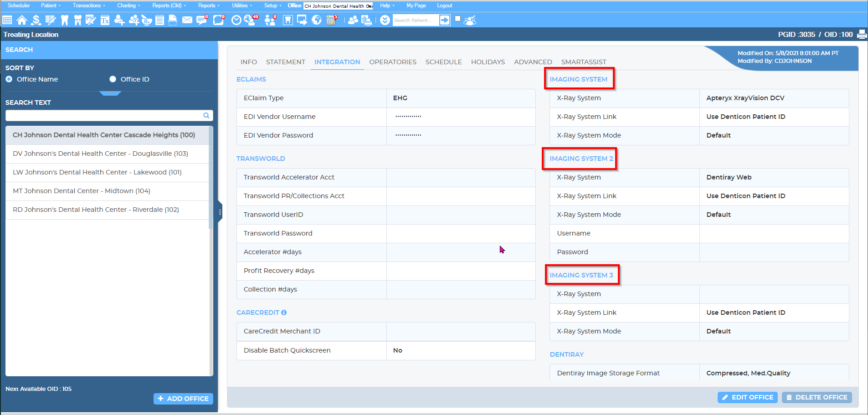Click the add family group icon

point(134,20)
